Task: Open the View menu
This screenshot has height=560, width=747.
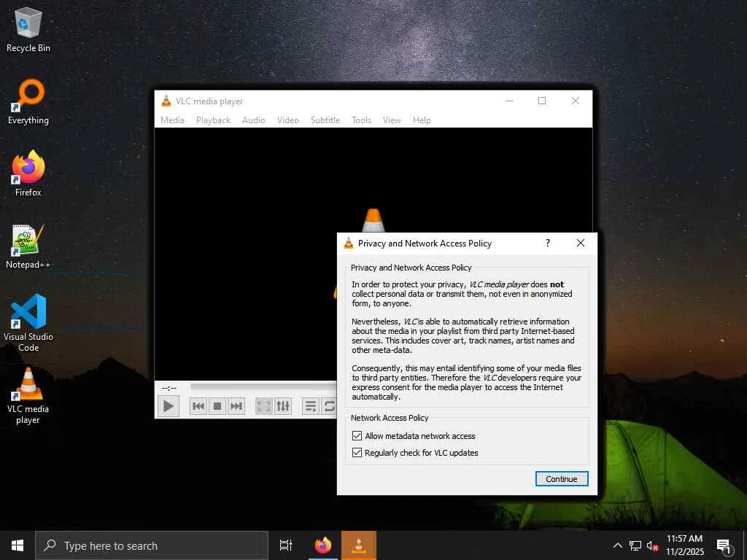Action: (392, 120)
